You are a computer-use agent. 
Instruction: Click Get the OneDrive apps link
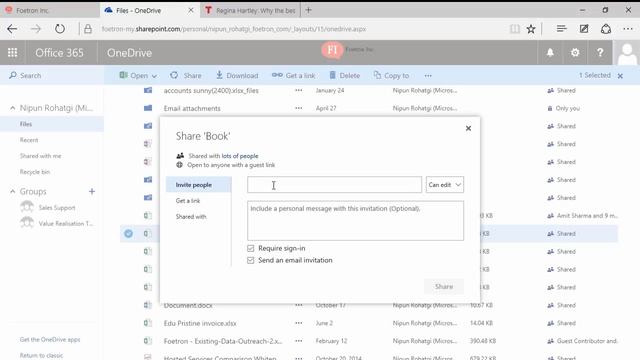pyautogui.click(x=50, y=340)
